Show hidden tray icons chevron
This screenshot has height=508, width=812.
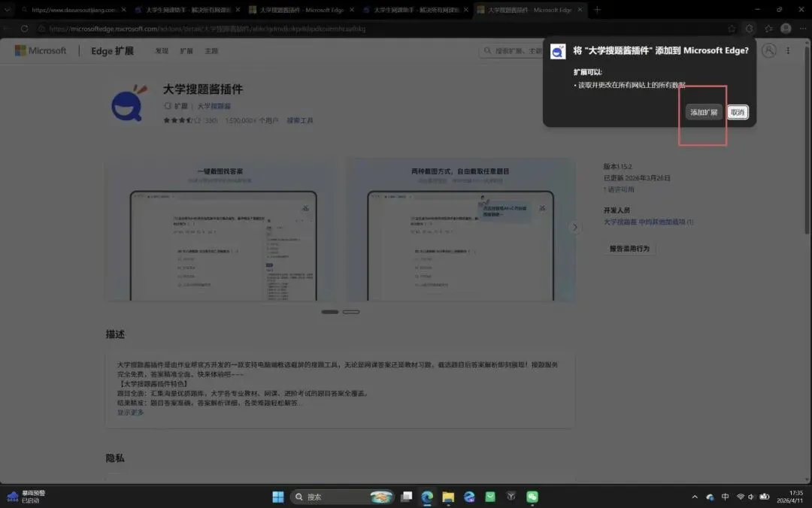tap(695, 497)
